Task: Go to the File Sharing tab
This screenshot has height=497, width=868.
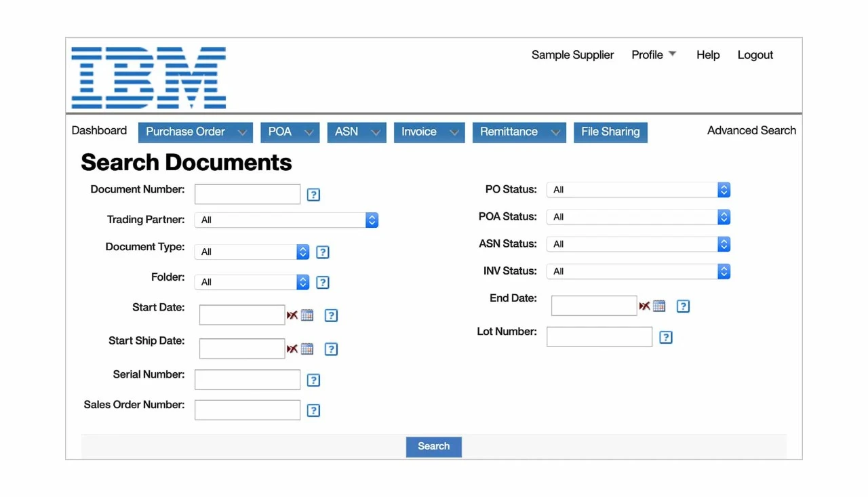Action: (x=610, y=132)
